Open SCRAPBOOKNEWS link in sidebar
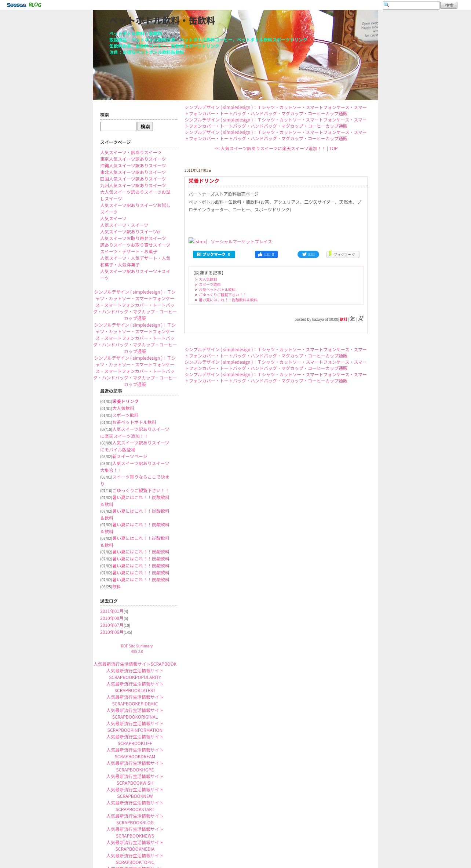This screenshot has width=471, height=868. (135, 833)
